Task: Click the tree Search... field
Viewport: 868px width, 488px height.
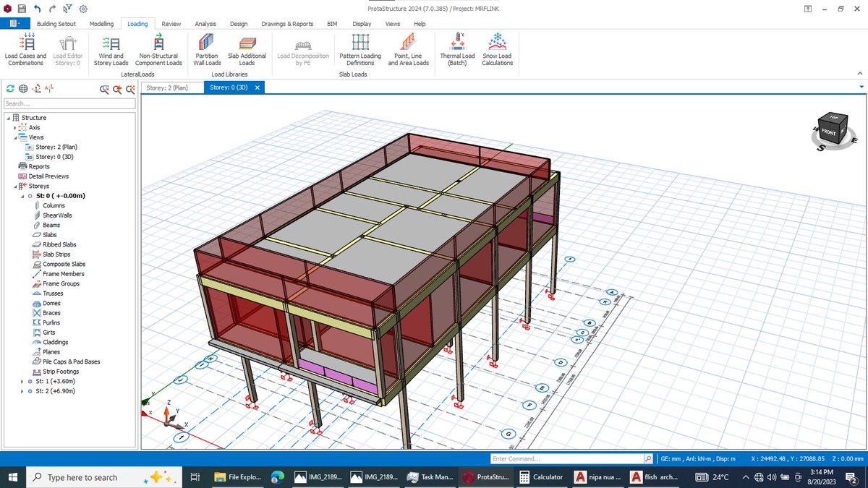Action: (69, 103)
